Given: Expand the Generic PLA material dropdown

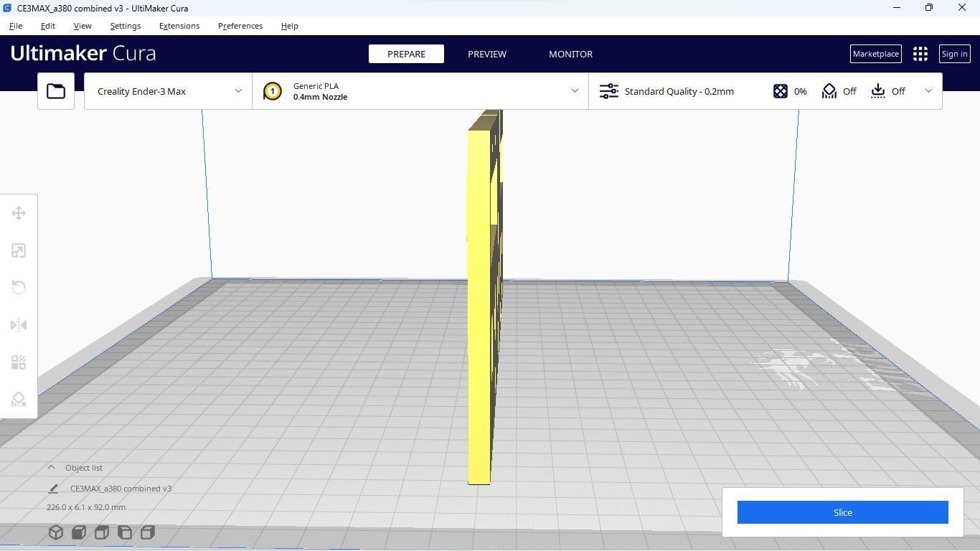Looking at the screenshot, I should tap(420, 91).
